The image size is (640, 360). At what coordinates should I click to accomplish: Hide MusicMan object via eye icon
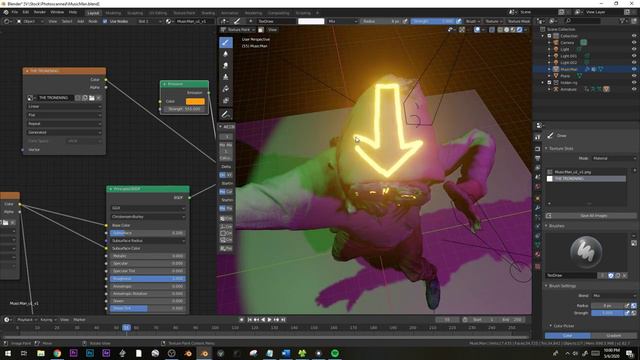pyautogui.click(x=634, y=69)
